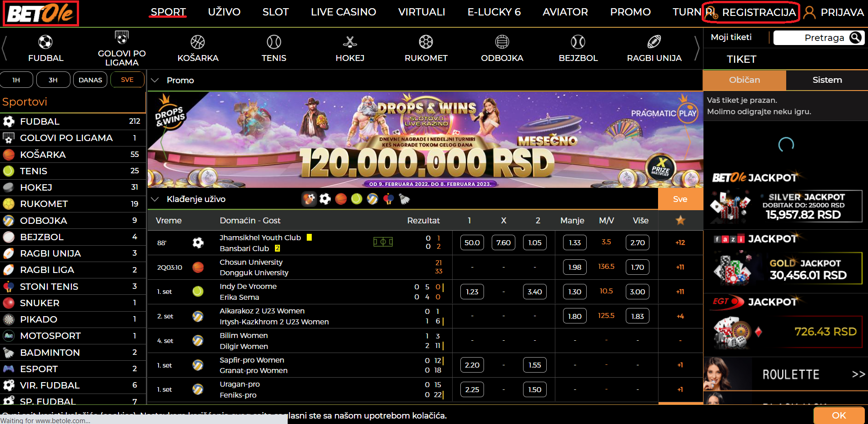Filter live betting by basketball icon
Screen dimensions: 868x424
(x=341, y=199)
